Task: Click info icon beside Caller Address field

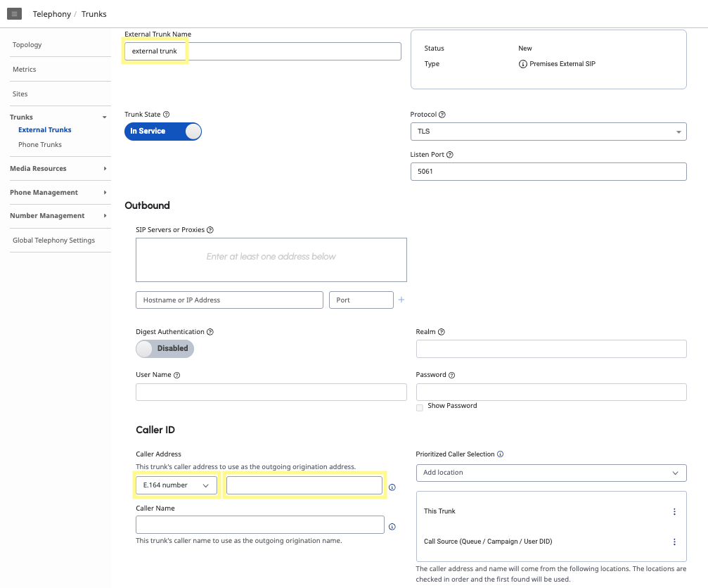Action: click(x=392, y=487)
